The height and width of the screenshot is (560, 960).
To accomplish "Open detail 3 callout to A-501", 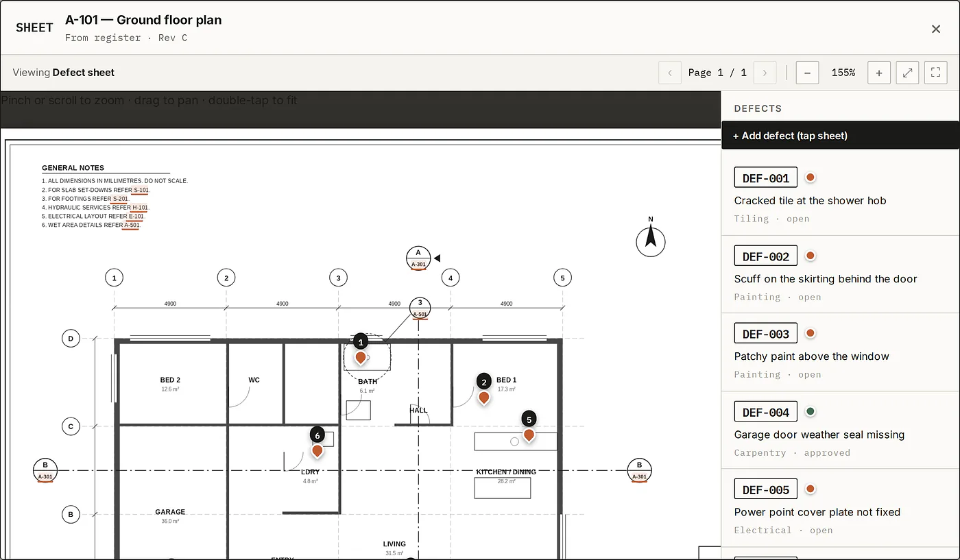I will point(420,308).
